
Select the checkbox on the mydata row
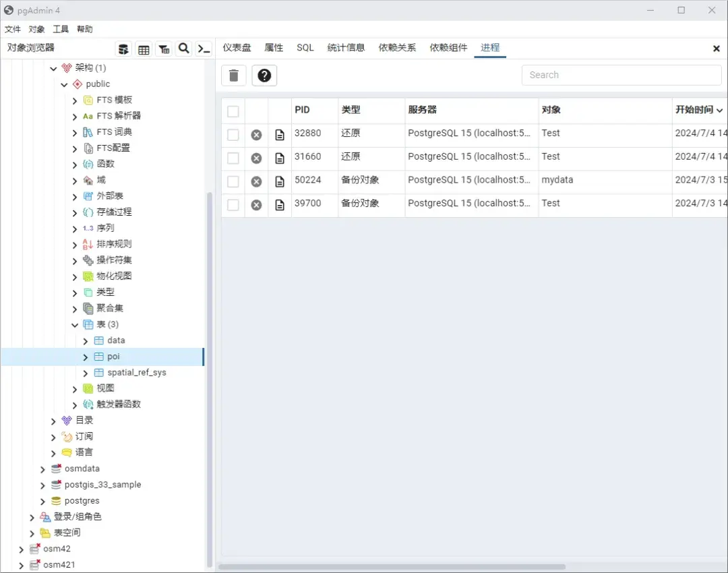pyautogui.click(x=233, y=181)
